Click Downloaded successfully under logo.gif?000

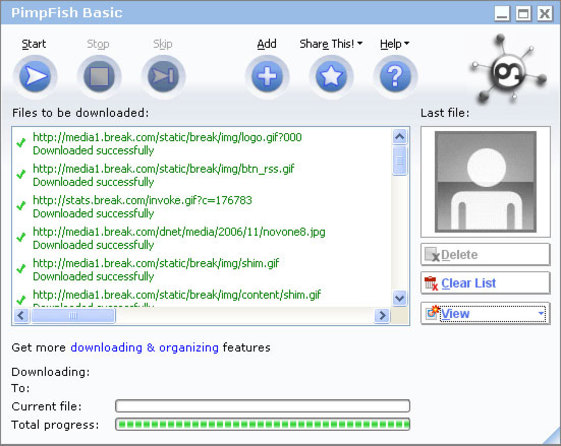93,151
